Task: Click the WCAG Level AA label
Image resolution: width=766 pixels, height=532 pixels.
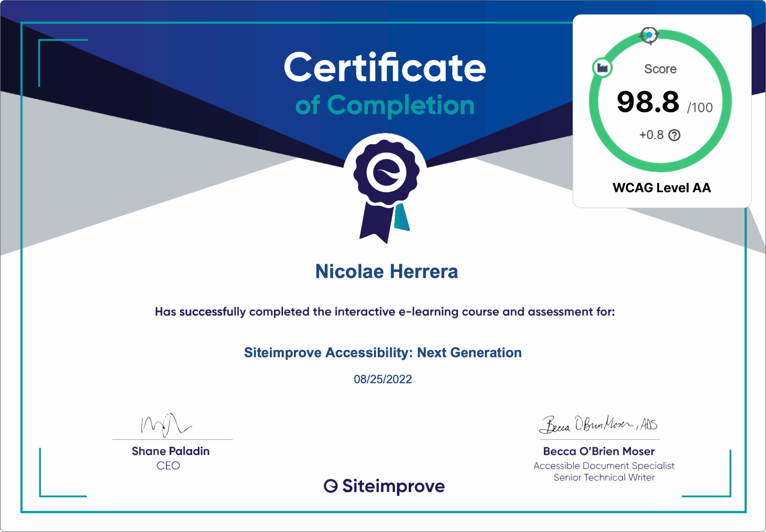Action: pyautogui.click(x=662, y=188)
